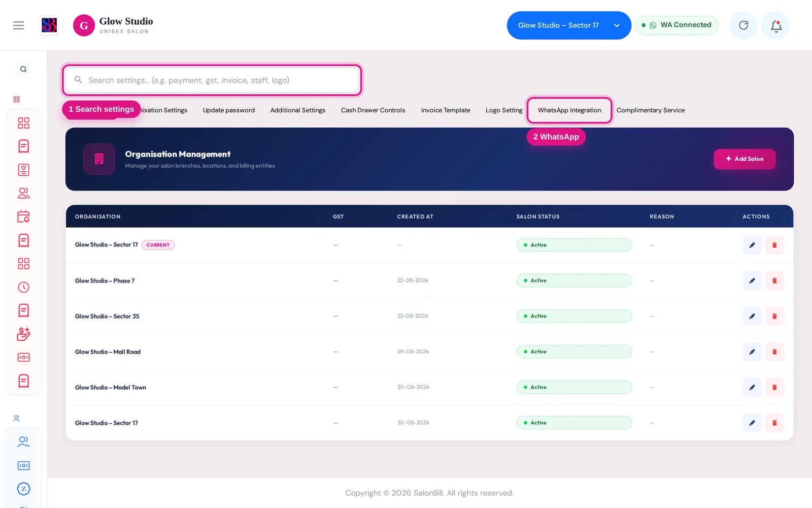Edit the Glow Studio – Mall Road row
Screen dimensions: 812x508
click(x=752, y=352)
